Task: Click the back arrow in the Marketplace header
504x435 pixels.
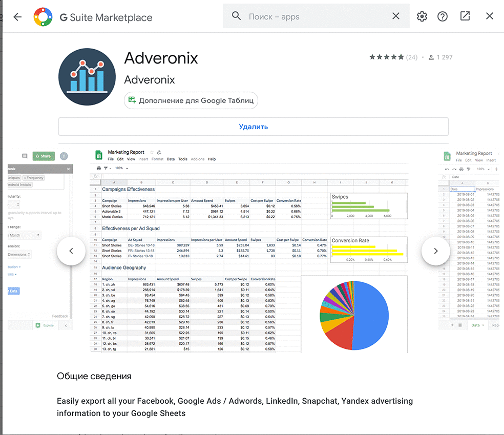Action: pos(17,17)
